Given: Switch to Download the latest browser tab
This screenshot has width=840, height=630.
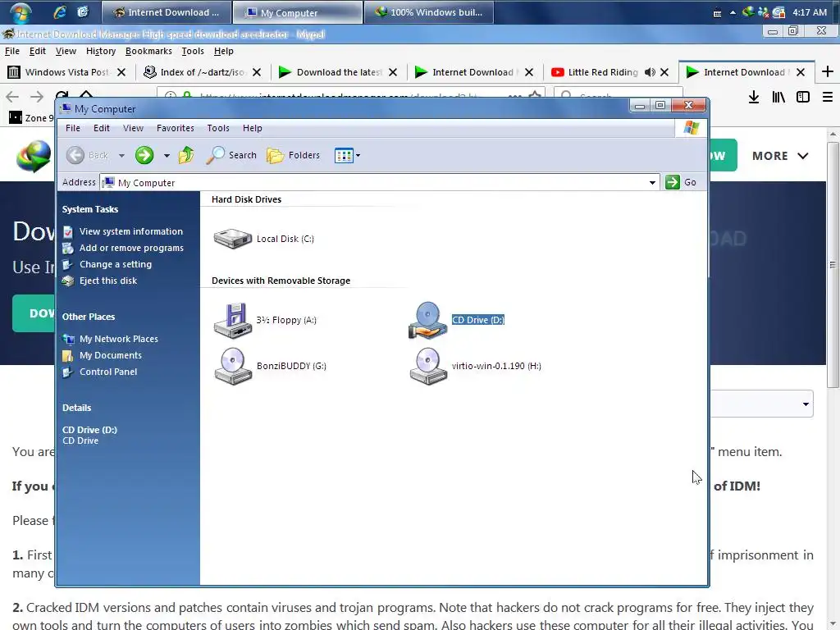Looking at the screenshot, I should coord(337,72).
